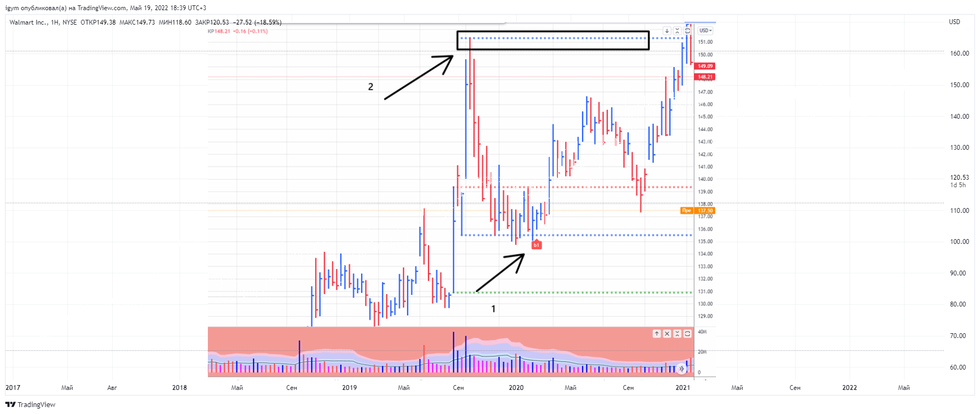Select the 2022 label on time axis

pyautogui.click(x=850, y=388)
